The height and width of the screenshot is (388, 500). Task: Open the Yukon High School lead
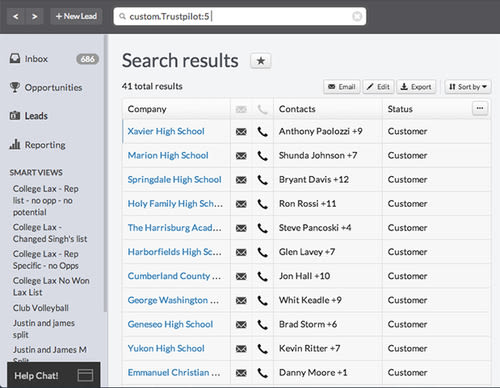click(x=166, y=348)
